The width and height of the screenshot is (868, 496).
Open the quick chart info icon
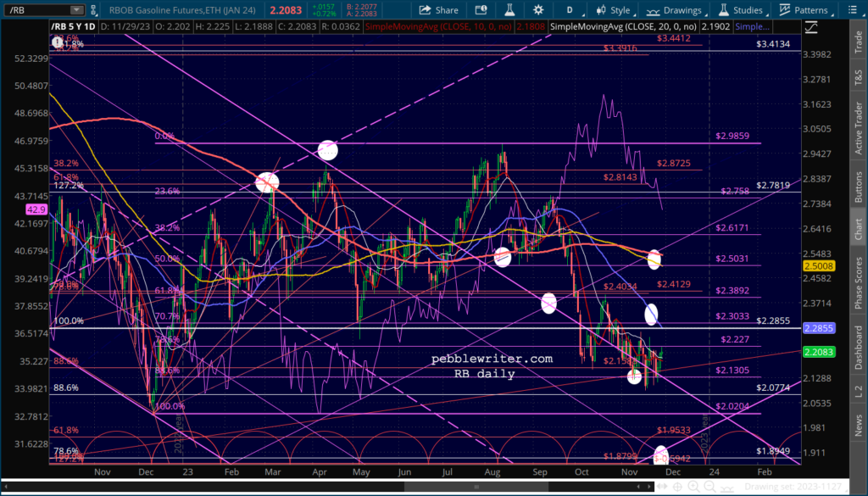tap(481, 10)
